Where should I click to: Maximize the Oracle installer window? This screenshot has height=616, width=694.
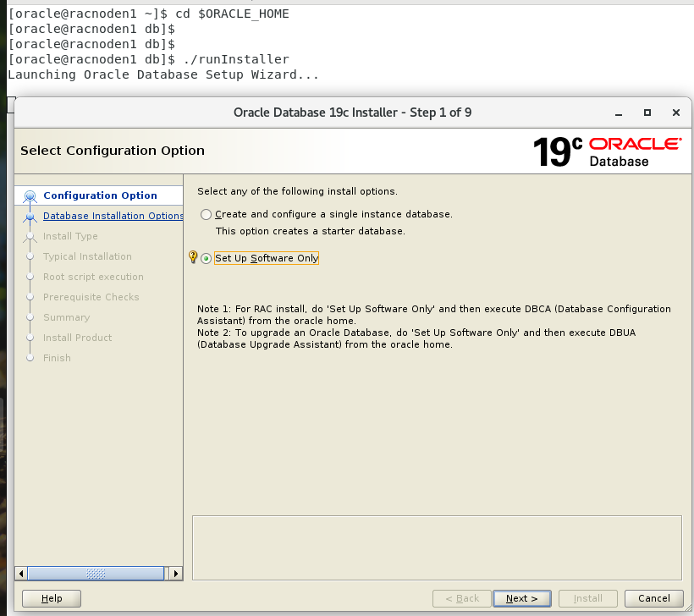tap(647, 113)
